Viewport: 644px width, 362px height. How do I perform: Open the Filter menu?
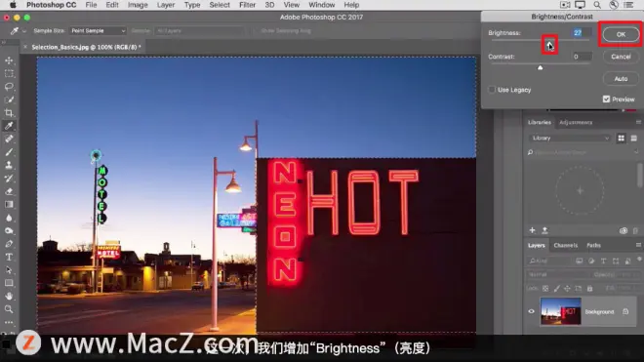point(247,5)
